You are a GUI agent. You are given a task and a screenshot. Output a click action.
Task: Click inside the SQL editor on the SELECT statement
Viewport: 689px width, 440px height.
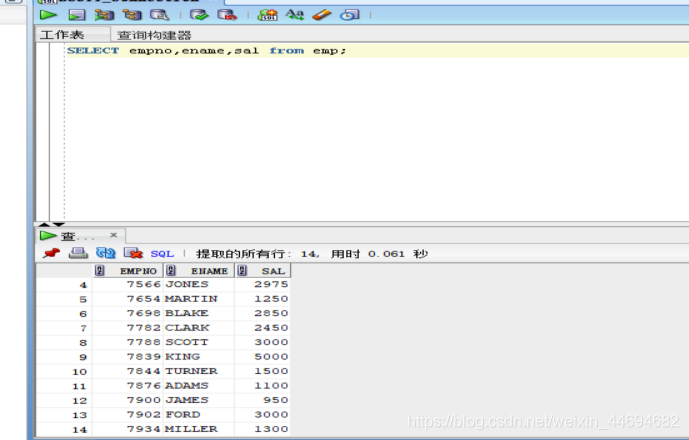[207, 51]
